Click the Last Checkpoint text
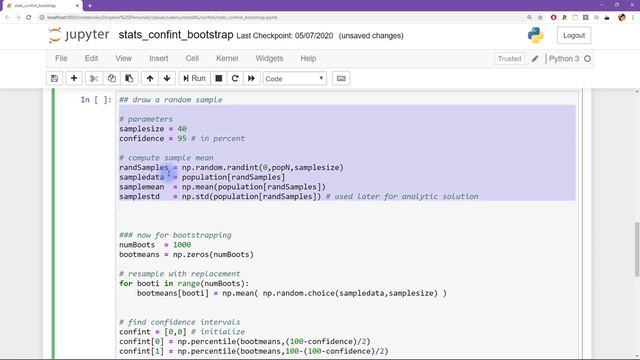Viewport: 640px width, 360px height. (x=284, y=36)
